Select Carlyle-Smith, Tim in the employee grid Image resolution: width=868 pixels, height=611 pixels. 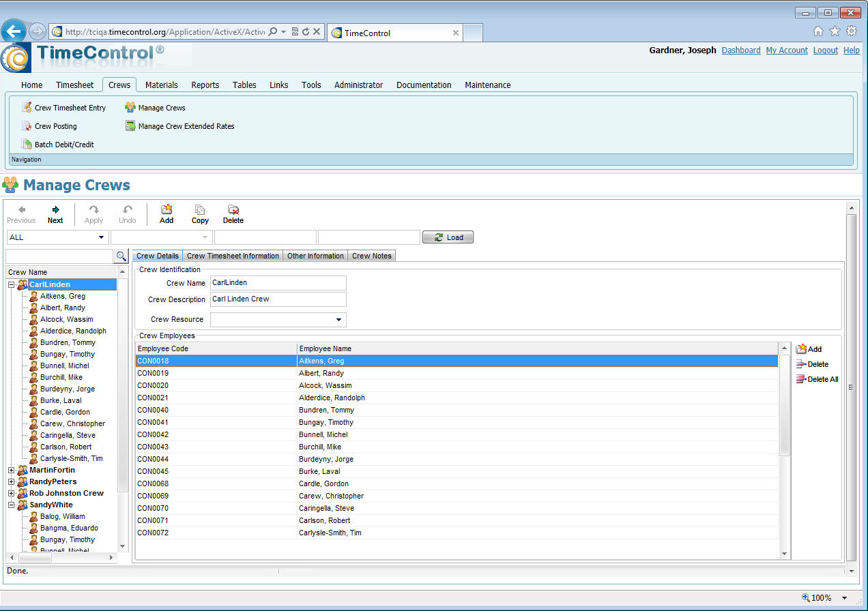pyautogui.click(x=457, y=533)
